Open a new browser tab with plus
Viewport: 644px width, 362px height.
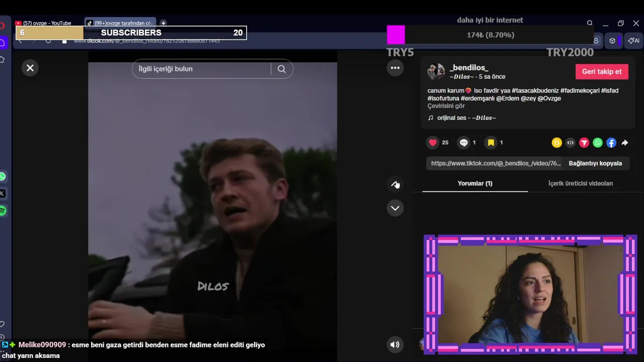point(163,23)
